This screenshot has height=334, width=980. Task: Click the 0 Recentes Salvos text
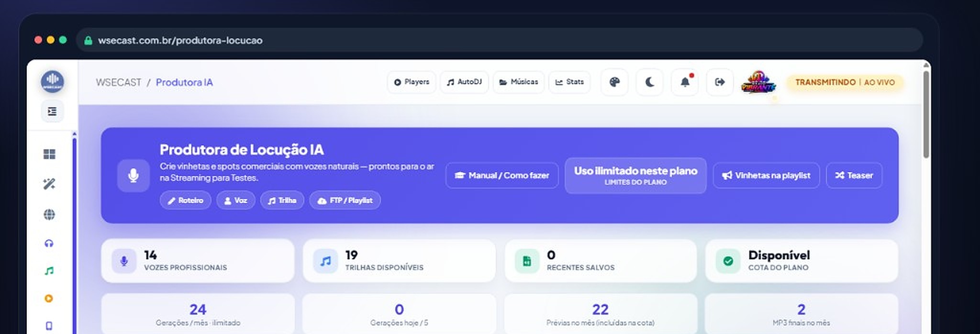(x=580, y=261)
